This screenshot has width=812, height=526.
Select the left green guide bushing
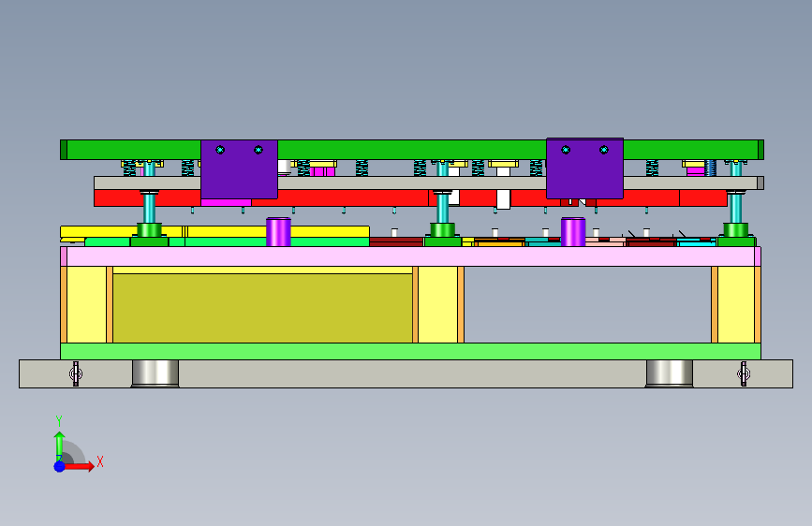click(149, 235)
